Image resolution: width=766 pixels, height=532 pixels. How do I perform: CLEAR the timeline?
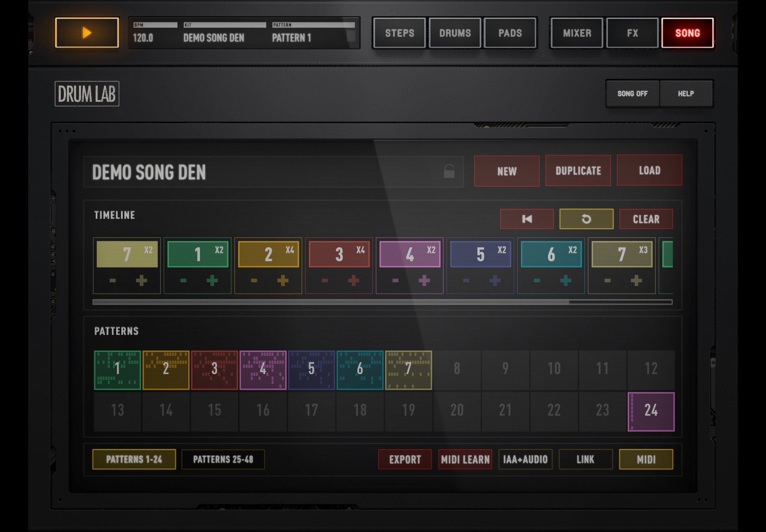(646, 219)
